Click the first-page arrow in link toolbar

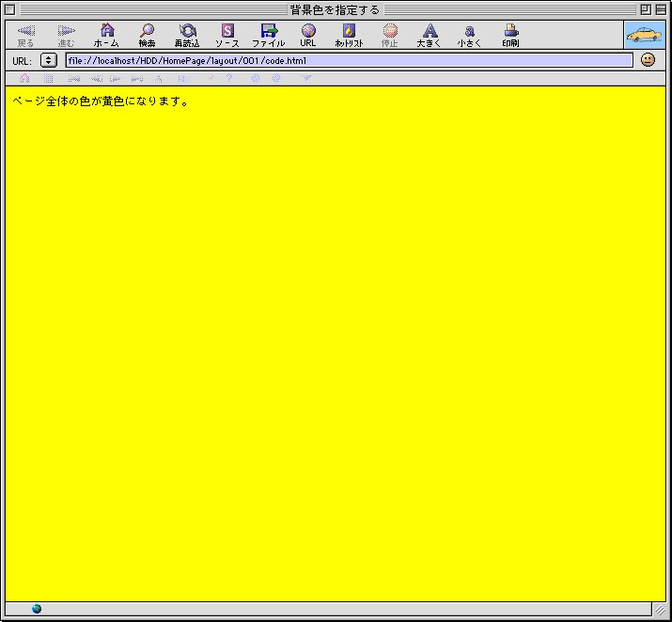[x=73, y=78]
